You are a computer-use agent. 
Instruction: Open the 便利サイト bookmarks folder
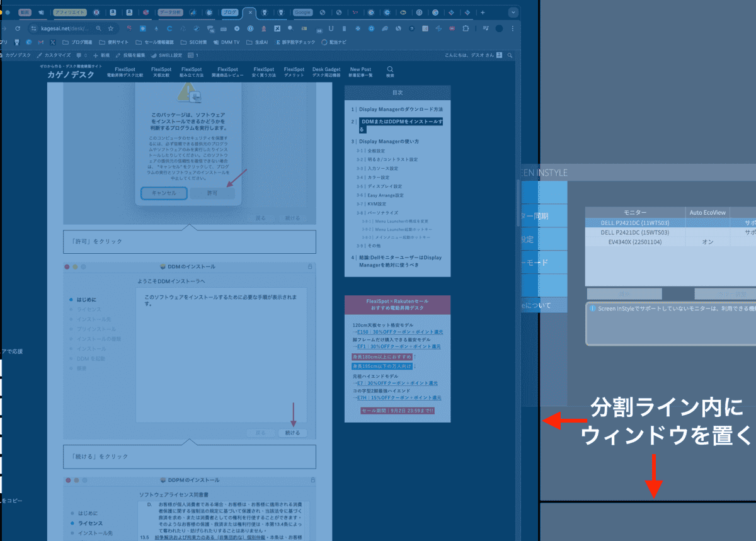114,42
